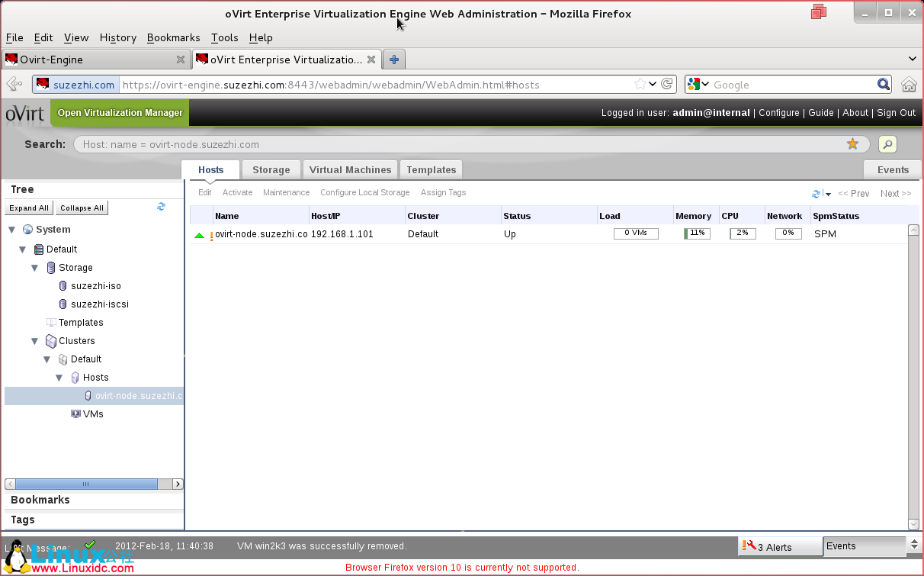This screenshot has width=924, height=576.
Task: Click the VMs monitor icon in tree
Action: pyautogui.click(x=75, y=414)
